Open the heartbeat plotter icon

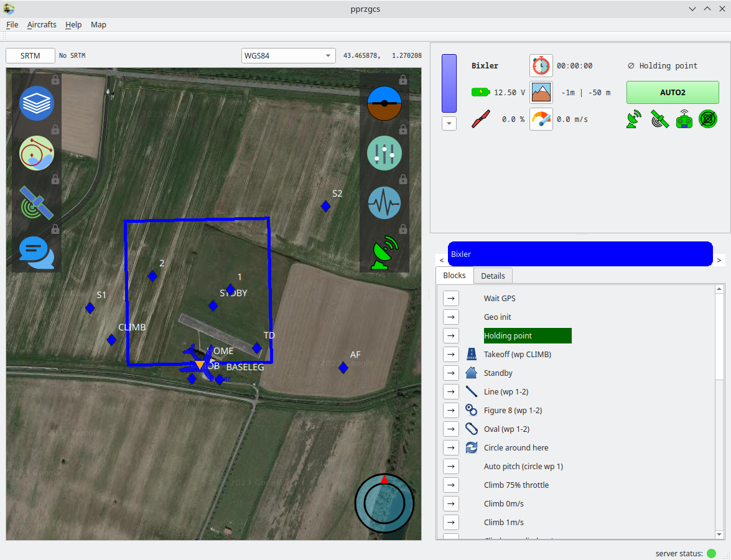coord(384,203)
